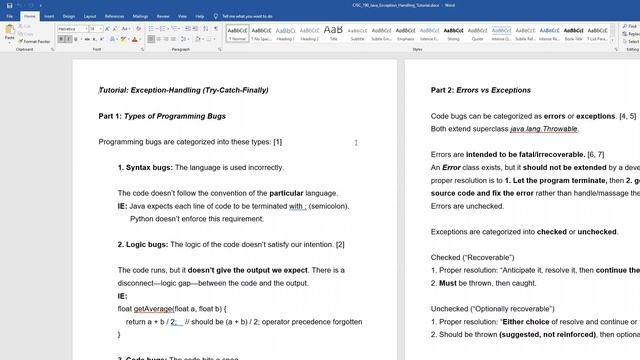Increase the paragraph indent

coord(196,29)
